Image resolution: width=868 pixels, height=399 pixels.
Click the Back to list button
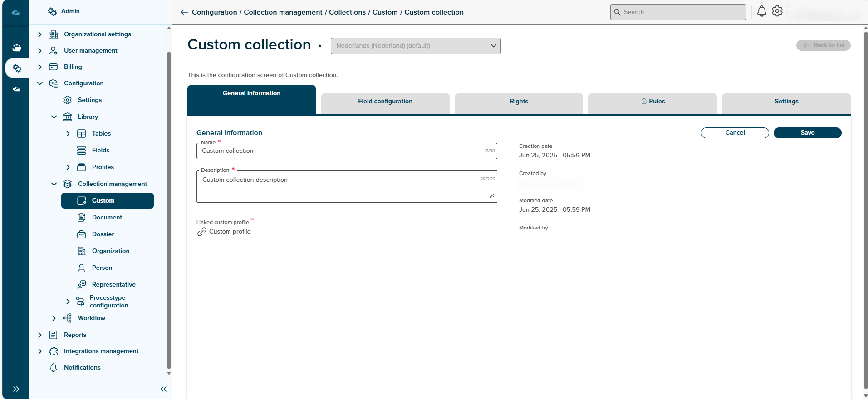[823, 45]
